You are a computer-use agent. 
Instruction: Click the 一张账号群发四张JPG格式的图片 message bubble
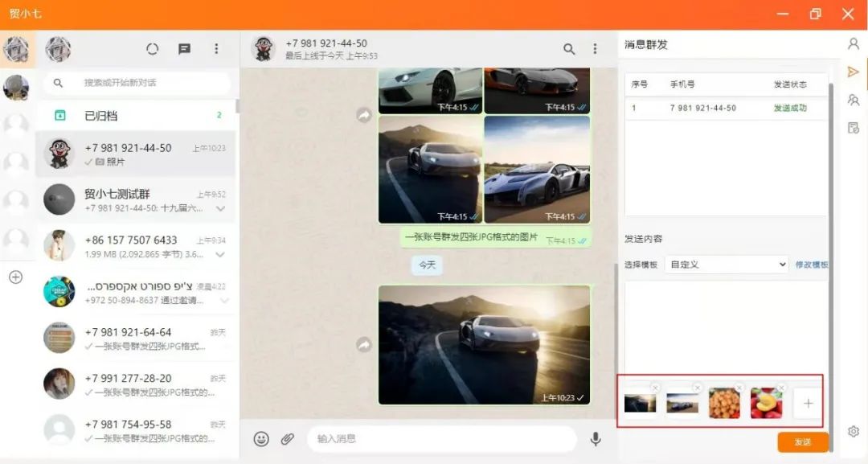(495, 238)
